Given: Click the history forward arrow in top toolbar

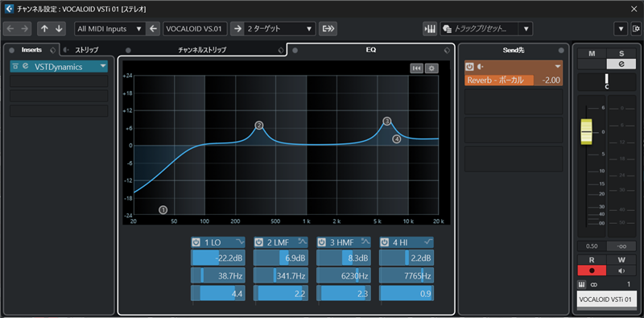Looking at the screenshot, I should coord(24,29).
